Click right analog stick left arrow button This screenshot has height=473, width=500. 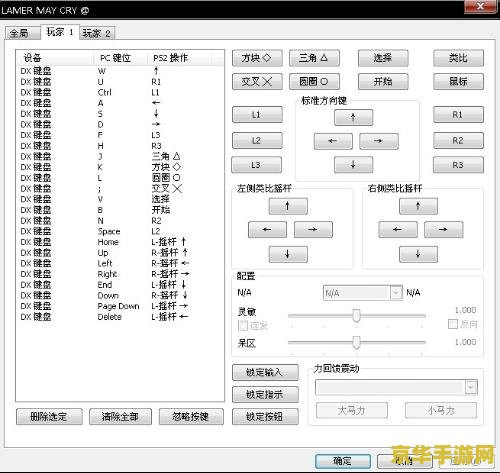(x=398, y=230)
